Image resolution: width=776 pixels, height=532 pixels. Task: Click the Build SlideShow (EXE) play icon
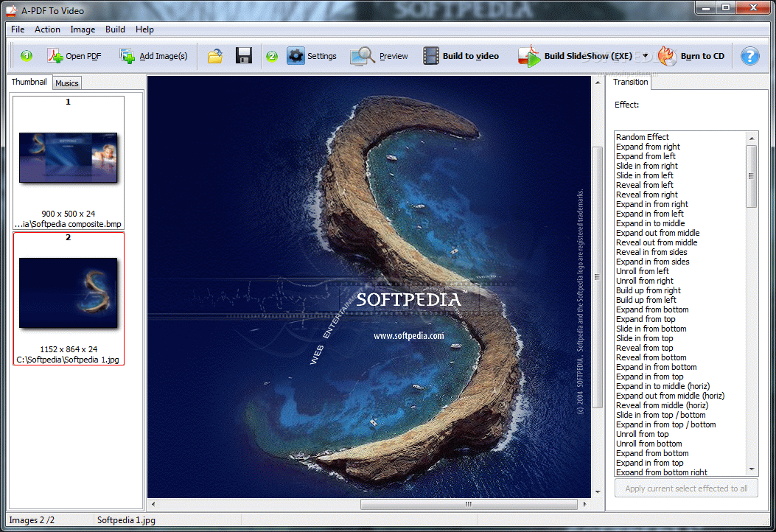pyautogui.click(x=529, y=56)
